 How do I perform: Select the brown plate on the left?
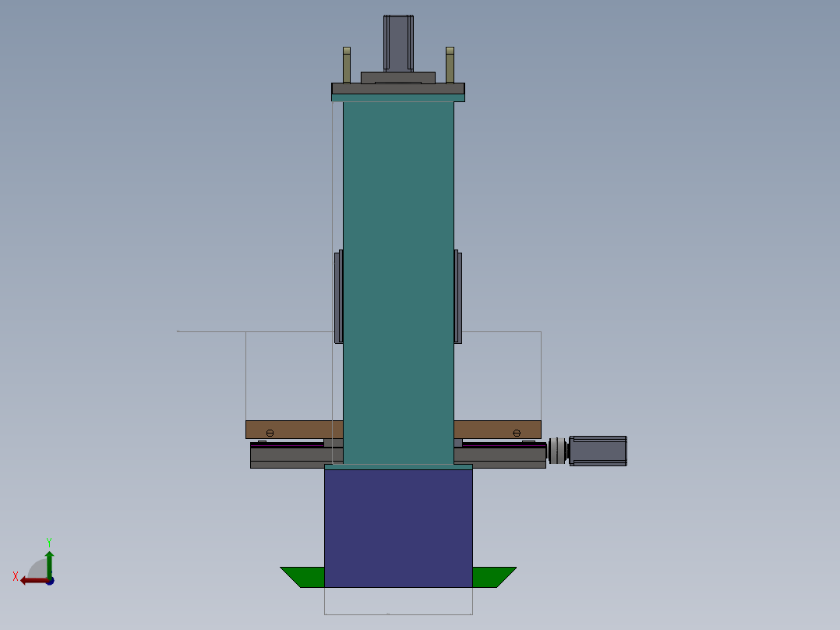(x=294, y=430)
